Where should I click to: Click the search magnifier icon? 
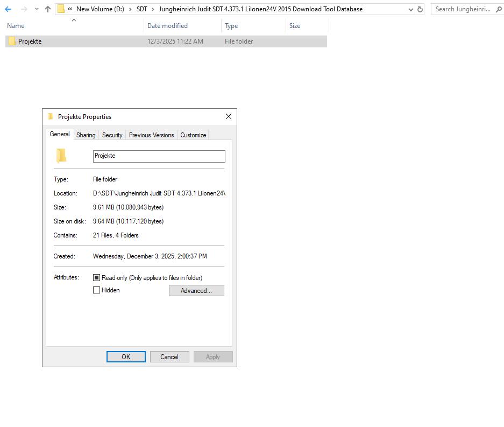pyautogui.click(x=499, y=9)
